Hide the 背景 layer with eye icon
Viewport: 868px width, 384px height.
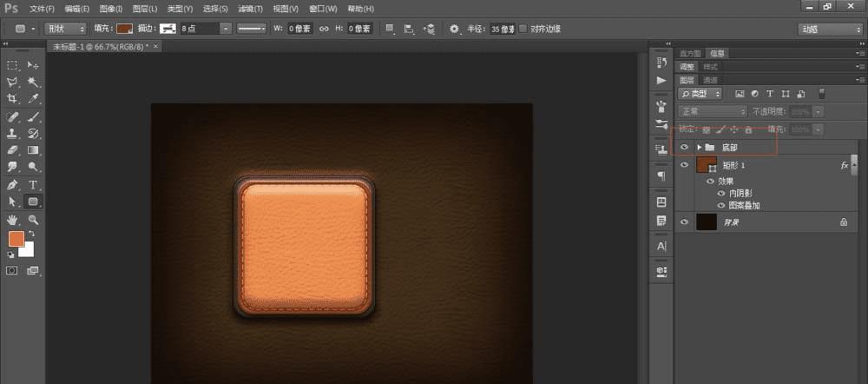pos(685,222)
